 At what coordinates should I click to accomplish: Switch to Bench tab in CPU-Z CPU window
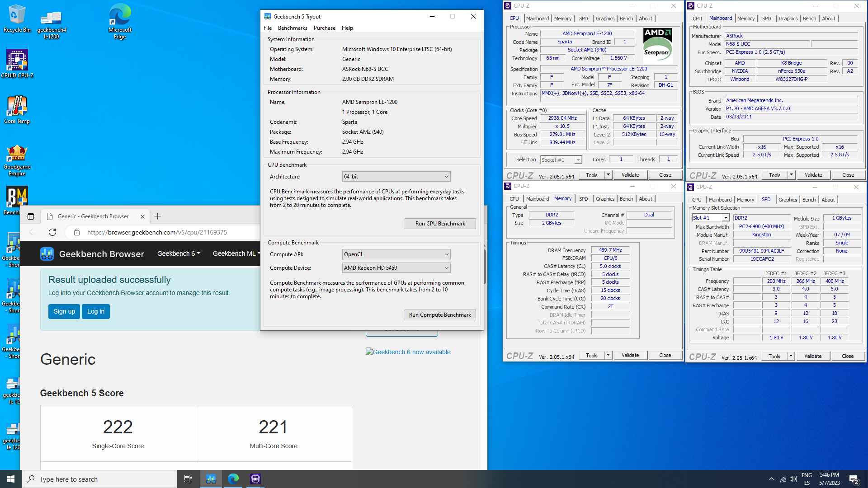coord(626,19)
